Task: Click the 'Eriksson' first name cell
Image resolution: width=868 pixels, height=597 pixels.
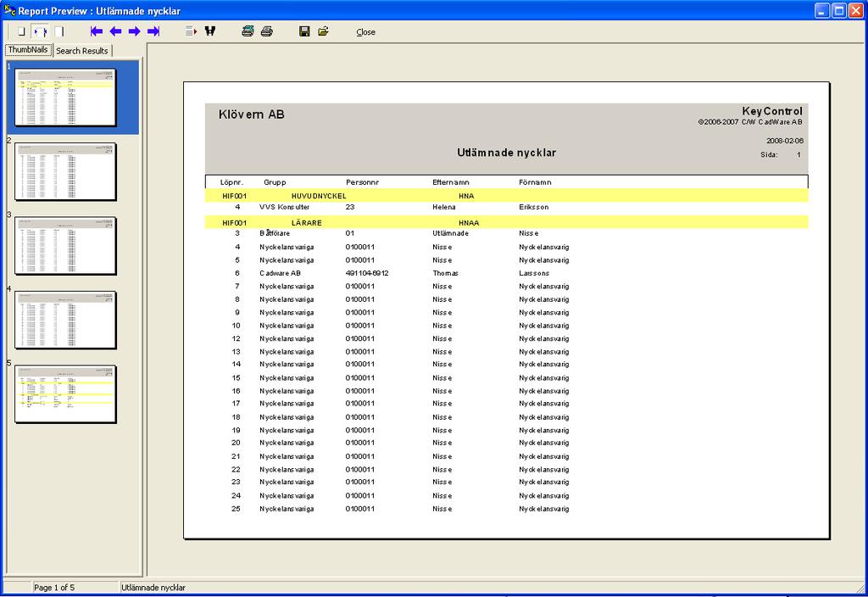Action: pos(534,207)
